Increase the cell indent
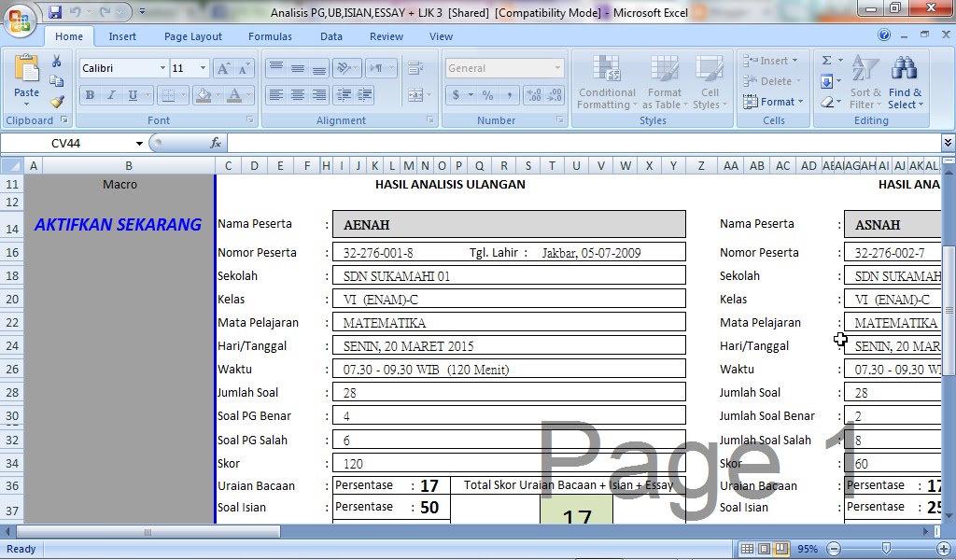This screenshot has height=560, width=956. click(x=365, y=95)
